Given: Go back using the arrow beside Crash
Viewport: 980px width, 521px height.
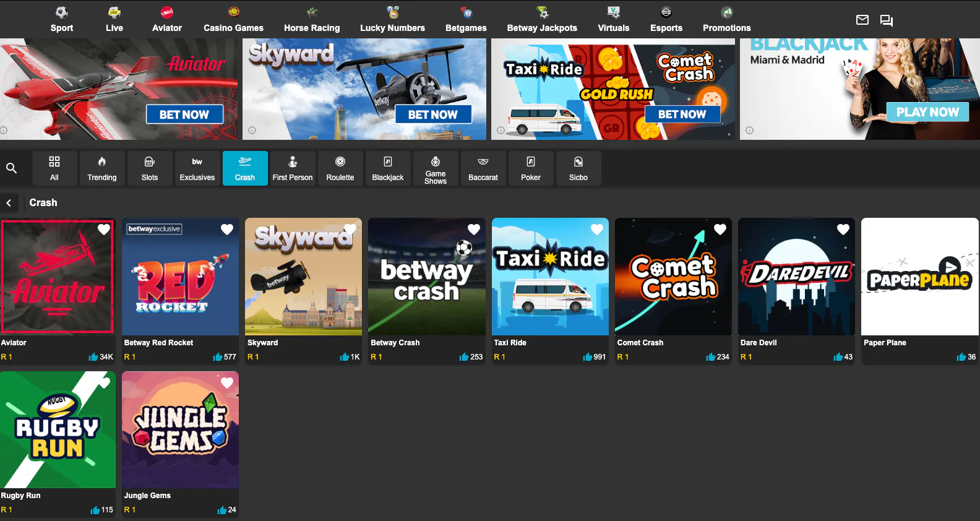Looking at the screenshot, I should pos(9,203).
